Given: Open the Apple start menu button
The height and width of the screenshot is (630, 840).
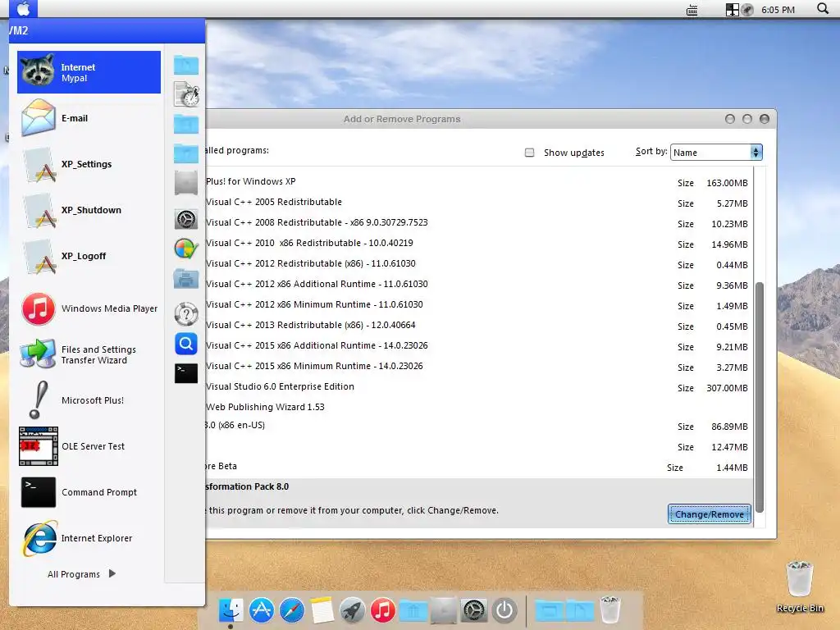Looking at the screenshot, I should [x=24, y=8].
